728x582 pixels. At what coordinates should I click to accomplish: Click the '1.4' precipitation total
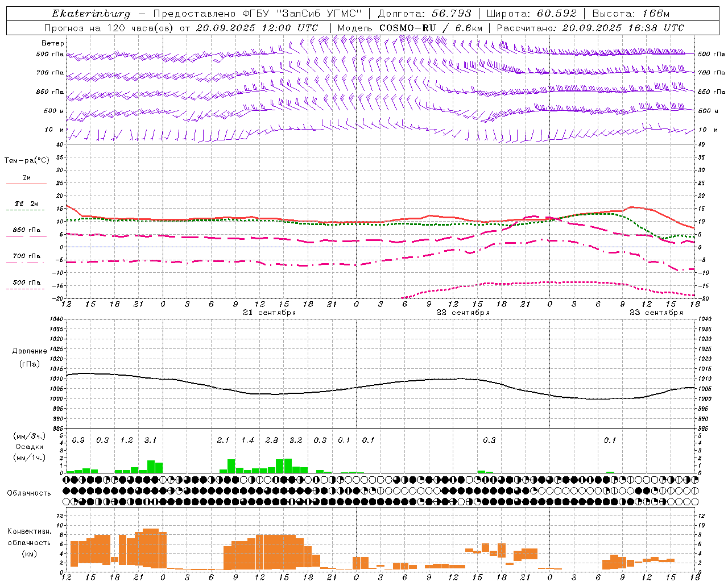(x=247, y=440)
